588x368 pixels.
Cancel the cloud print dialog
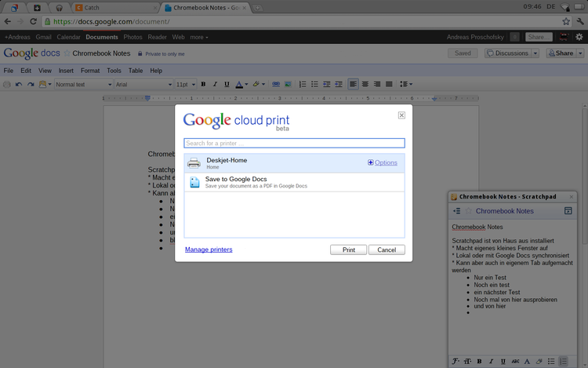pos(387,250)
